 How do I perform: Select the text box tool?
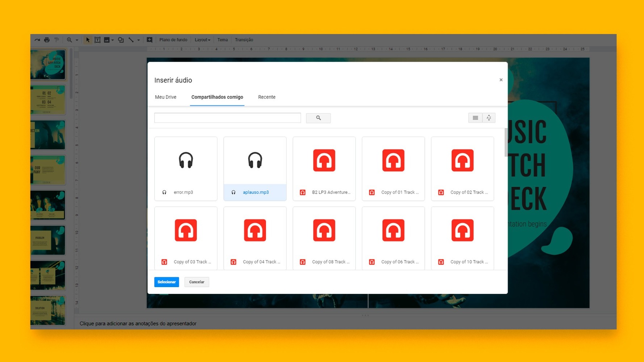click(97, 40)
